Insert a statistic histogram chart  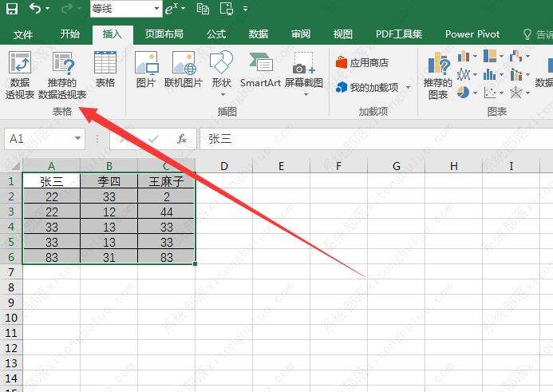[490, 74]
